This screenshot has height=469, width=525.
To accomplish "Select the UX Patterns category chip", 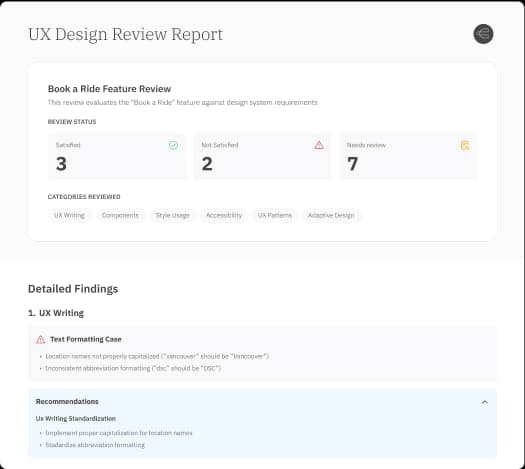I will tap(275, 215).
